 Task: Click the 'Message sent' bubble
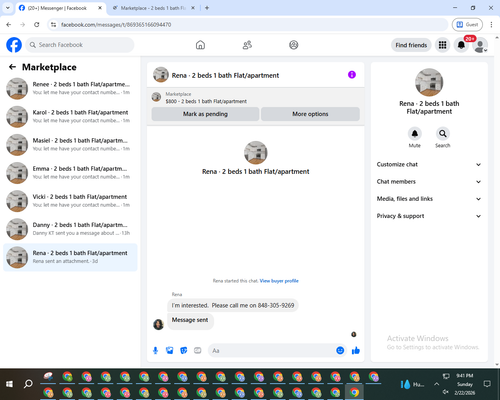190,320
